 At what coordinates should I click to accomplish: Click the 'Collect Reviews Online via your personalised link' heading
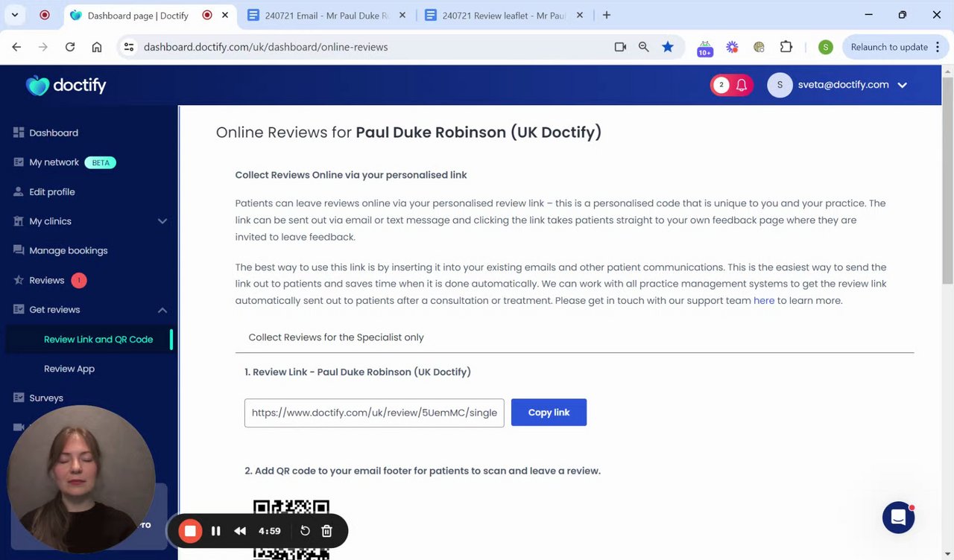[x=351, y=175]
